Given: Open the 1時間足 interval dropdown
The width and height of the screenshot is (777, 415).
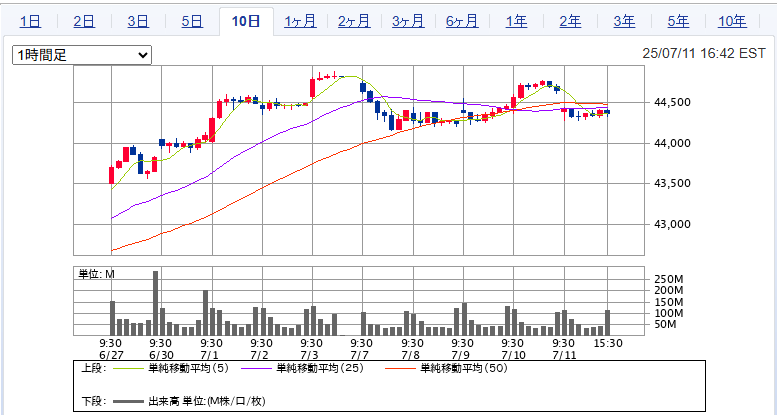Looking at the screenshot, I should click(82, 55).
